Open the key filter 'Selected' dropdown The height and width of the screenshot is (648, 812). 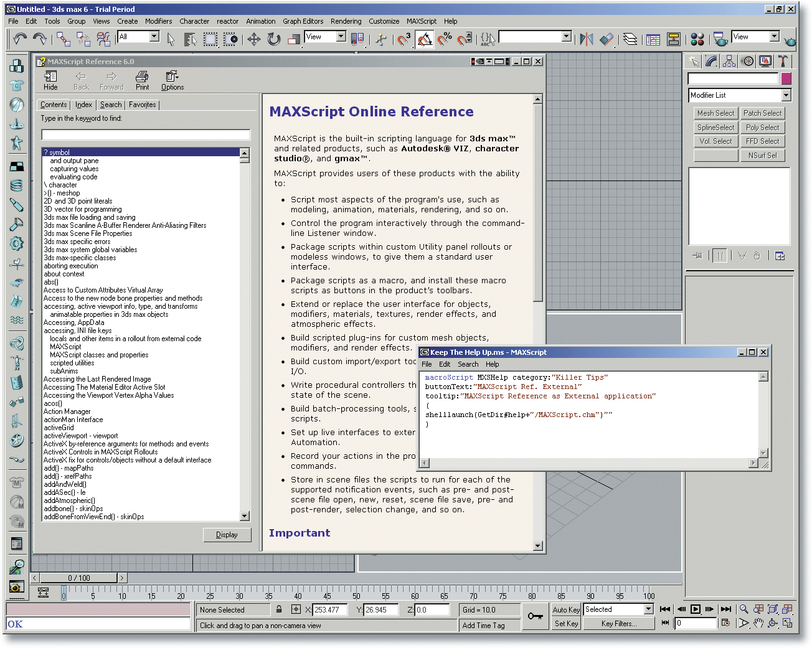point(648,609)
